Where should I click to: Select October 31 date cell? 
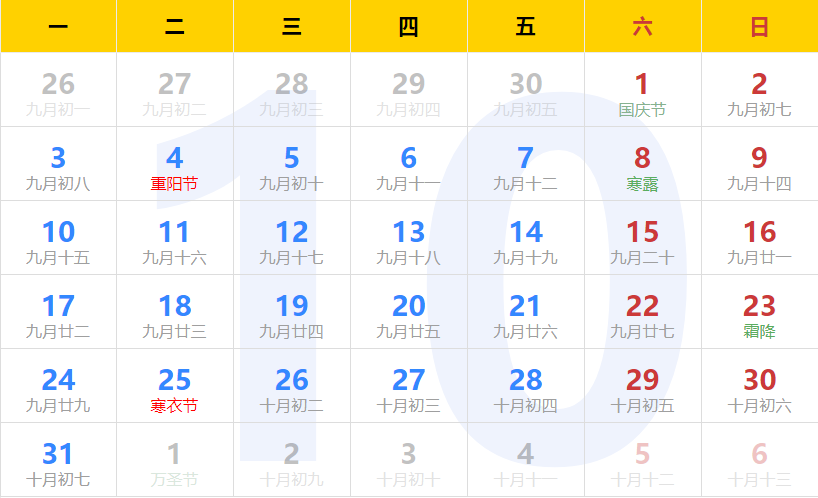[58, 462]
